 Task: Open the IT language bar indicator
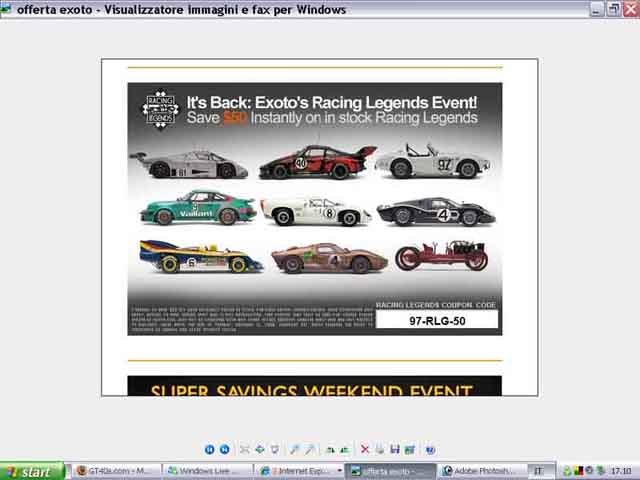(539, 471)
